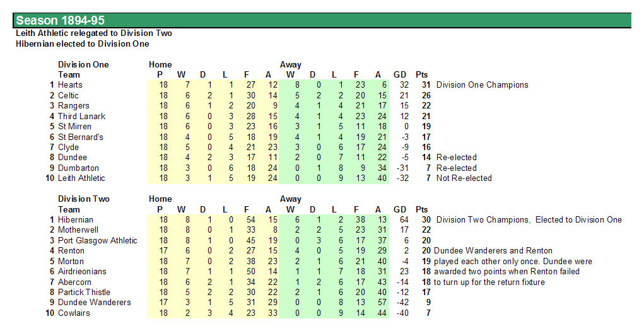Select the Cowlairs team row label
The width and height of the screenshot is (644, 331).
74,313
